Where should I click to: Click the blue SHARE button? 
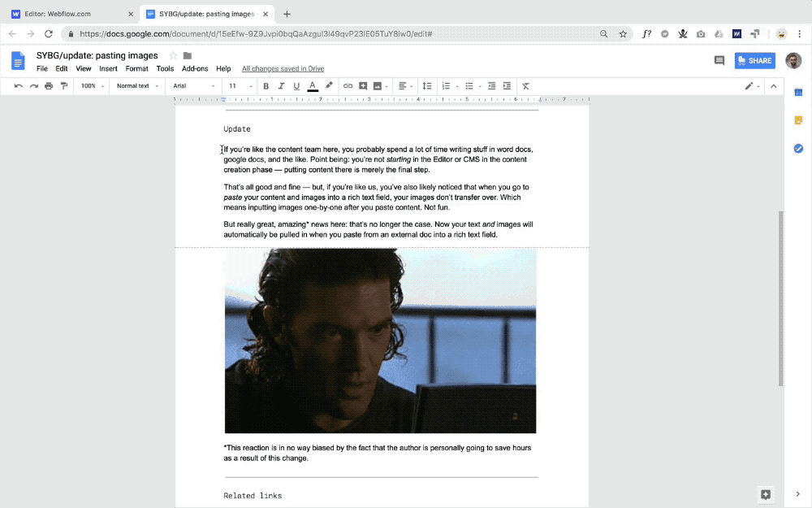click(x=754, y=61)
